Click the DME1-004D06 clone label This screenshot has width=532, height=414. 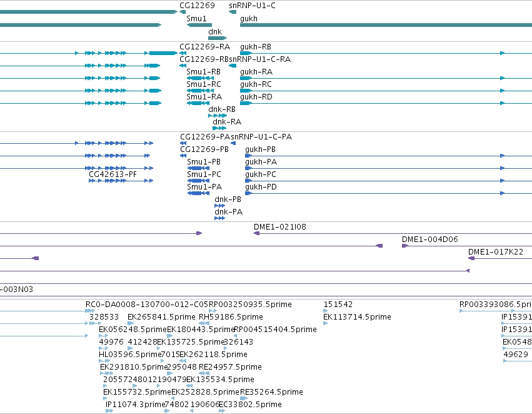pos(430,240)
